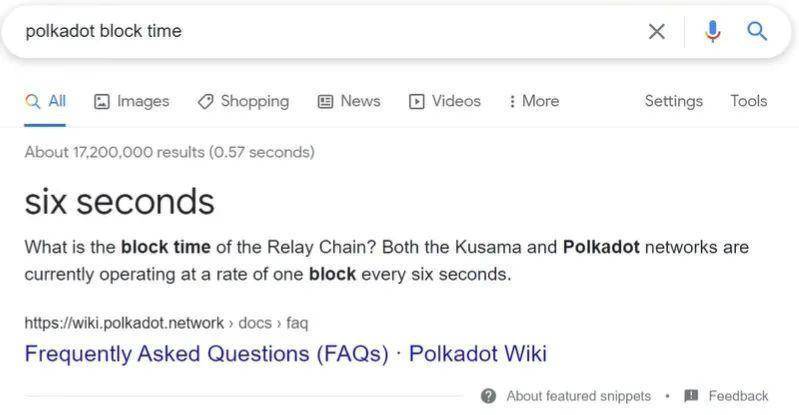Click the Feedback text link
The height and width of the screenshot is (415, 799).
tap(738, 396)
